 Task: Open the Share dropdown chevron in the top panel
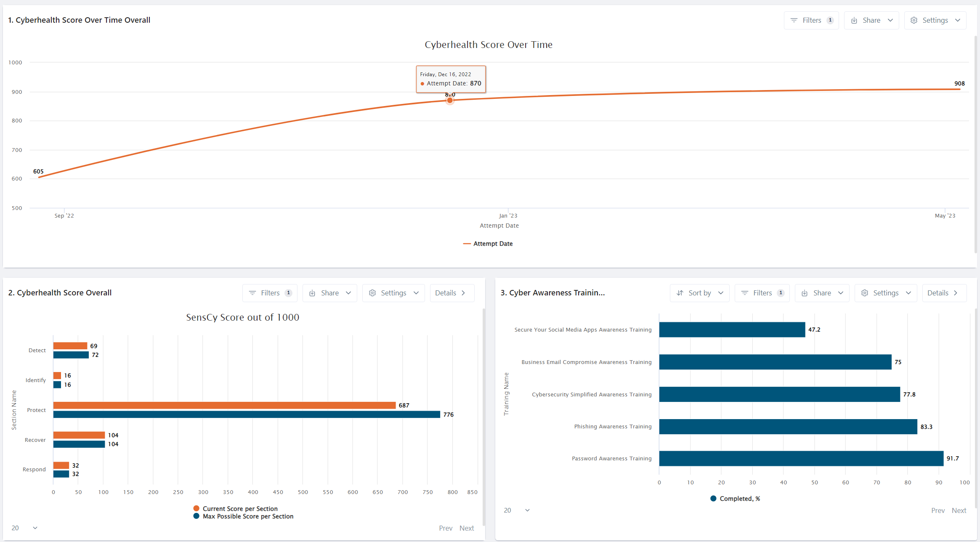click(890, 20)
